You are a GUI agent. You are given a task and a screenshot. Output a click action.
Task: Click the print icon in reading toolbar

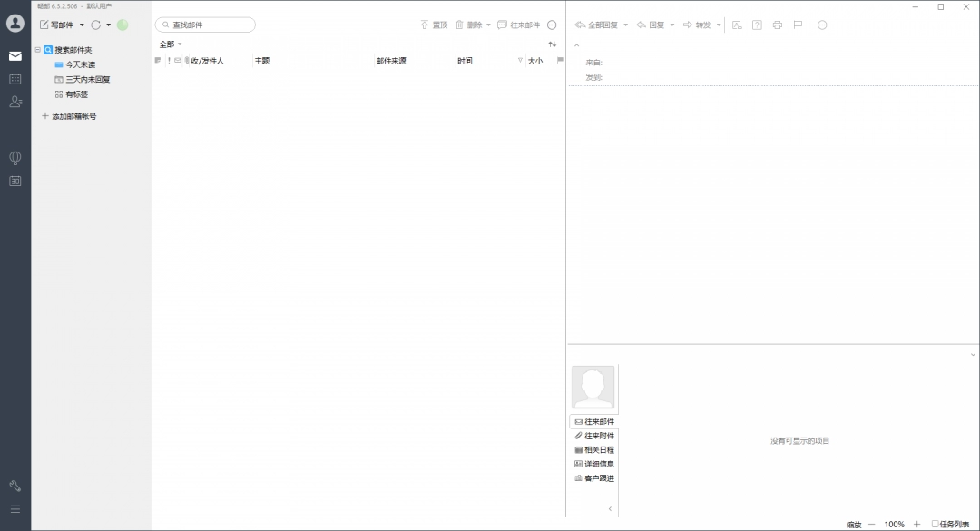778,25
